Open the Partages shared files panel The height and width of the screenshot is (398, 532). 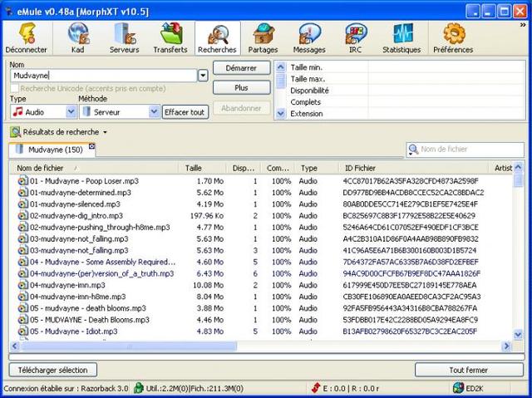(263, 38)
